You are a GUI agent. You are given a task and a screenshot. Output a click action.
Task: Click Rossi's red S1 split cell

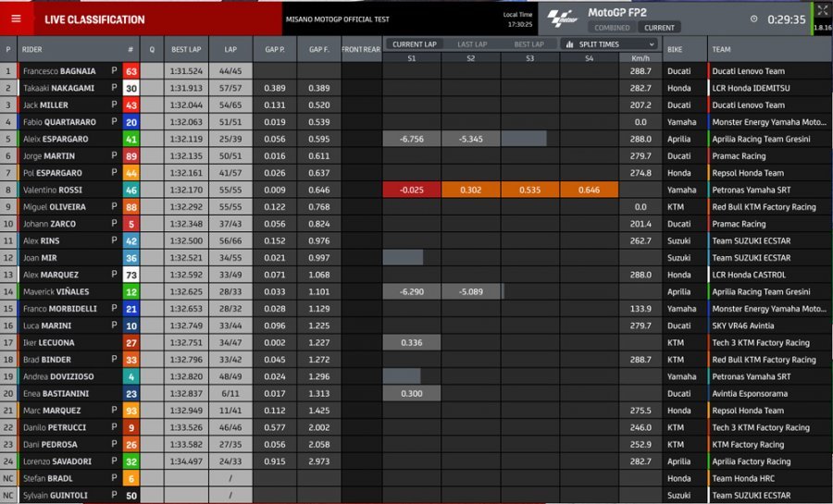[411, 190]
